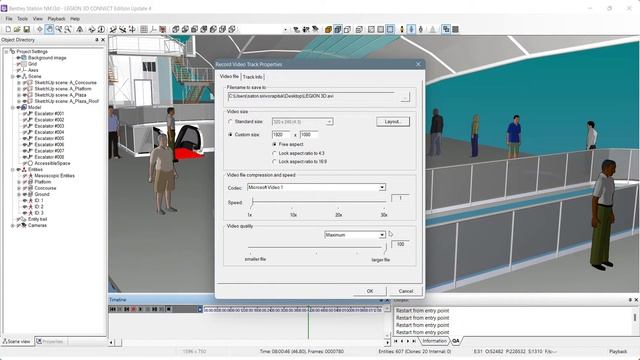Switch to Scene view tab
Screen dimensions: 640x360
[17, 341]
